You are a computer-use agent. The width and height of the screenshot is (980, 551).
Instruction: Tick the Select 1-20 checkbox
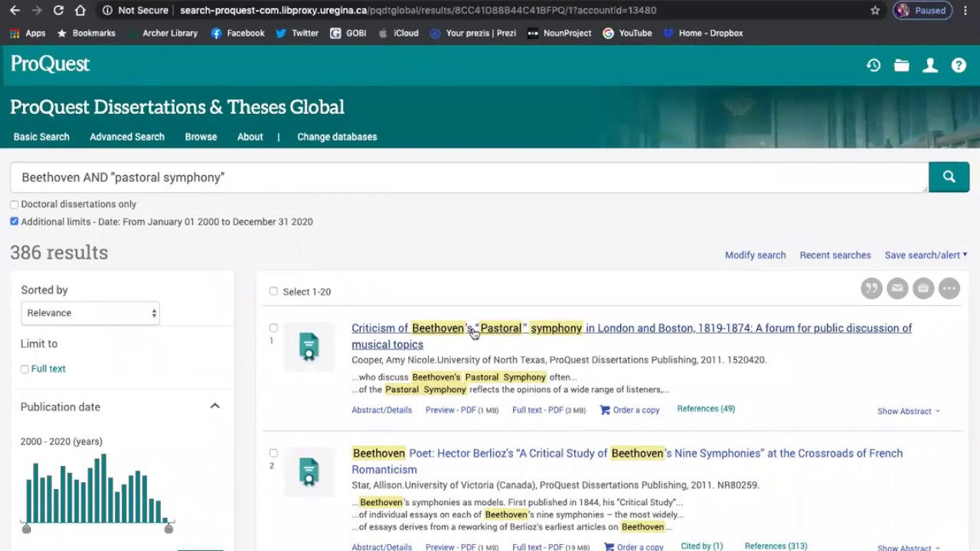273,291
